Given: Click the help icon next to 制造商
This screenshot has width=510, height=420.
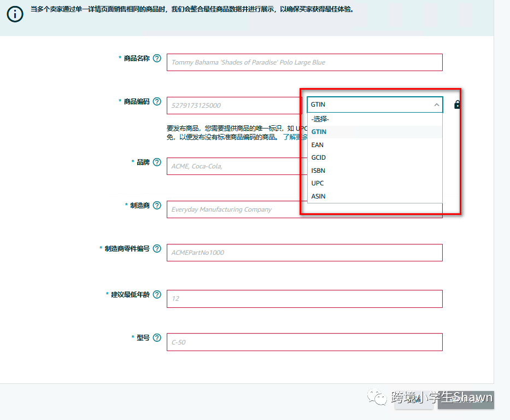Looking at the screenshot, I should [157, 206].
